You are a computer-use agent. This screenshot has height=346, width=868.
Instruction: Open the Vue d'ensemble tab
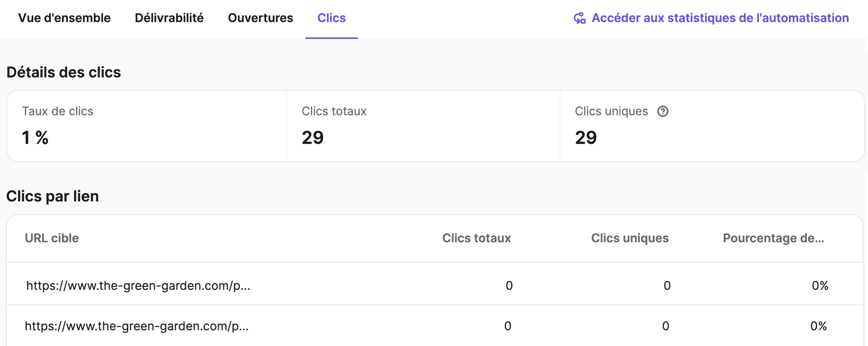64,18
